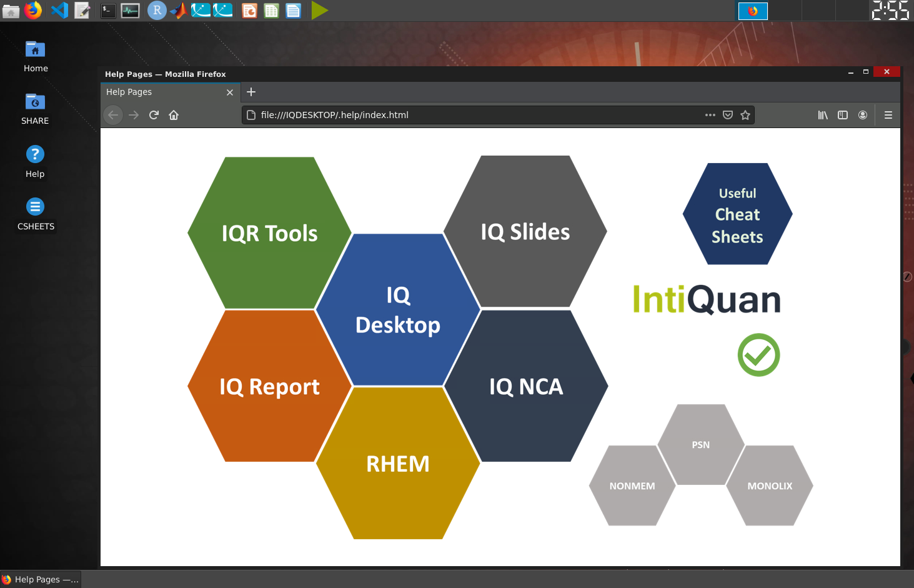914x588 pixels.
Task: Save page to Pocket
Action: [728, 115]
